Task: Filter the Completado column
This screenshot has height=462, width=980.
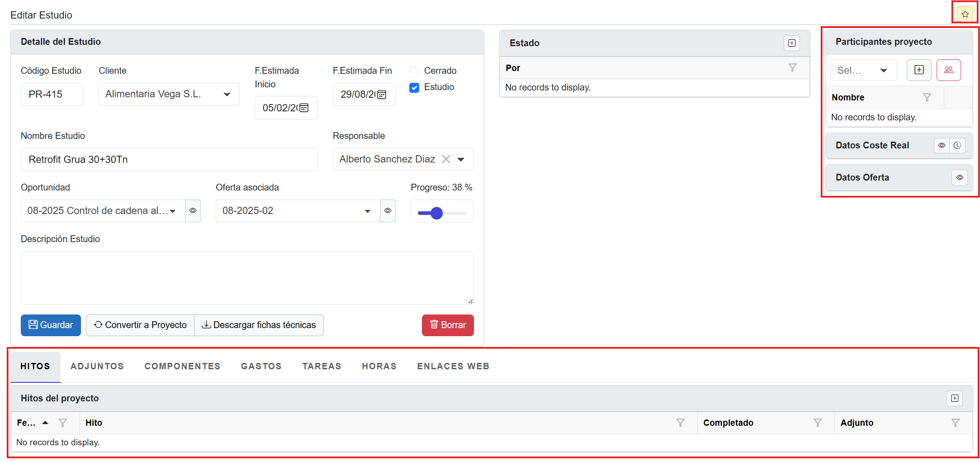Action: [x=817, y=423]
